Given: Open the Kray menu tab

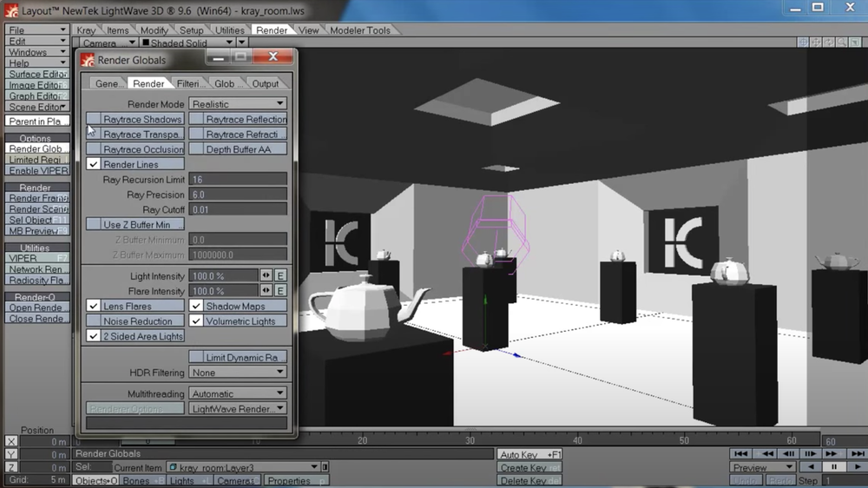Looking at the screenshot, I should coord(86,30).
